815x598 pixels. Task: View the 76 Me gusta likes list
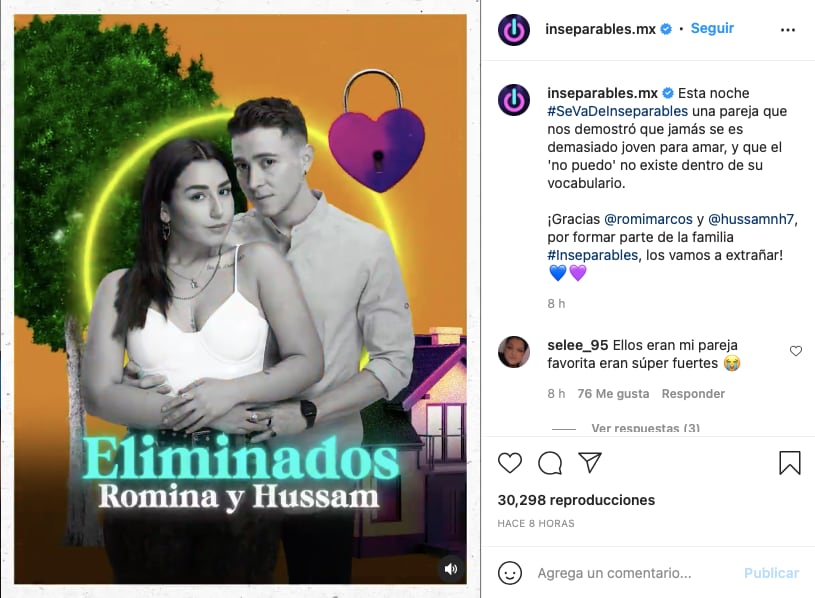click(x=613, y=394)
